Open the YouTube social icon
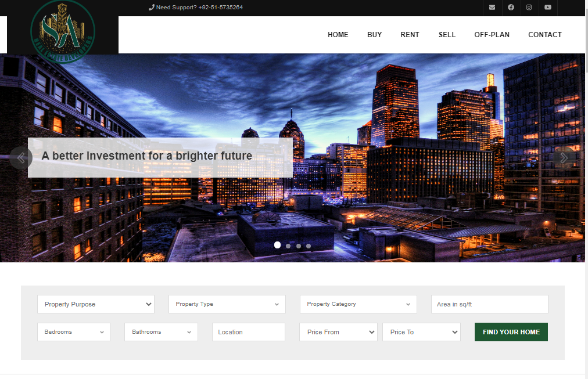Image resolution: width=588 pixels, height=379 pixels. [548, 8]
